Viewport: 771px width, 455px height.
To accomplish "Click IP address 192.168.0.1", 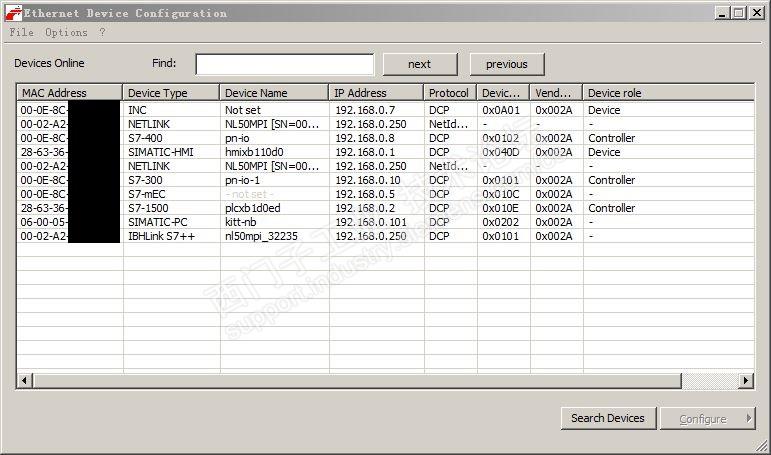I will pyautogui.click(x=365, y=152).
